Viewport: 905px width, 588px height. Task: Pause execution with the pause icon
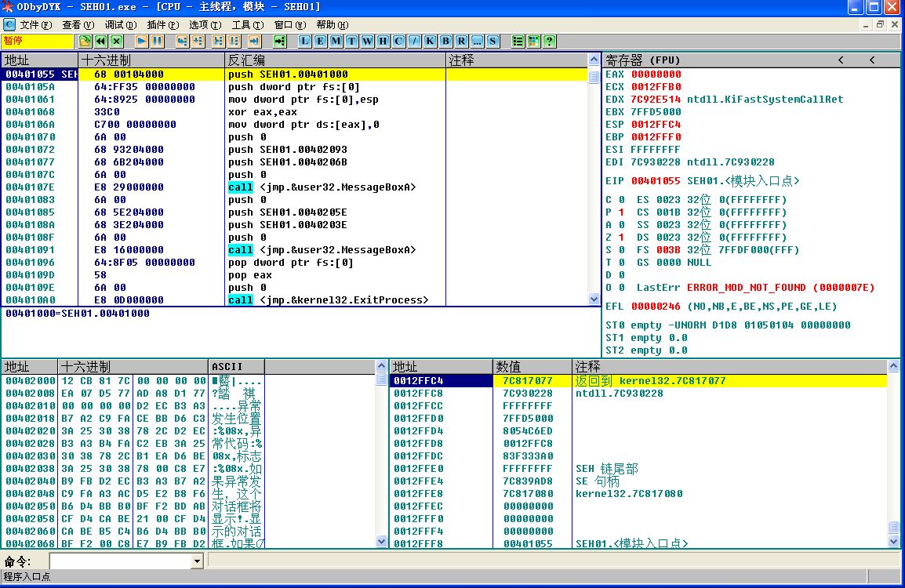[157, 41]
